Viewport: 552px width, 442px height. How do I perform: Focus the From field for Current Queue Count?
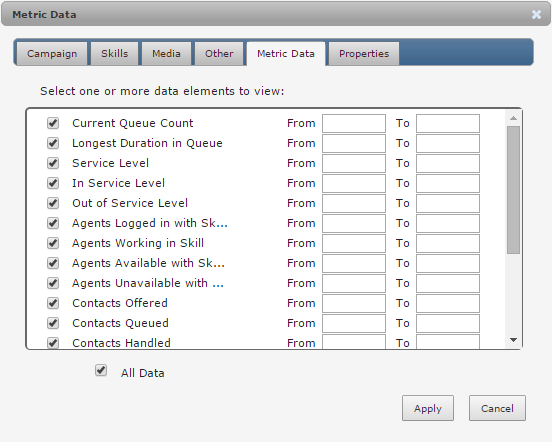[354, 123]
